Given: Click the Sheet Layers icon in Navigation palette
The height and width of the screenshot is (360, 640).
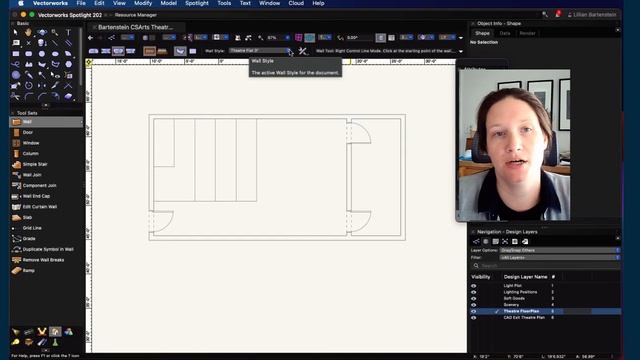Looking at the screenshot, I should click(x=496, y=242).
